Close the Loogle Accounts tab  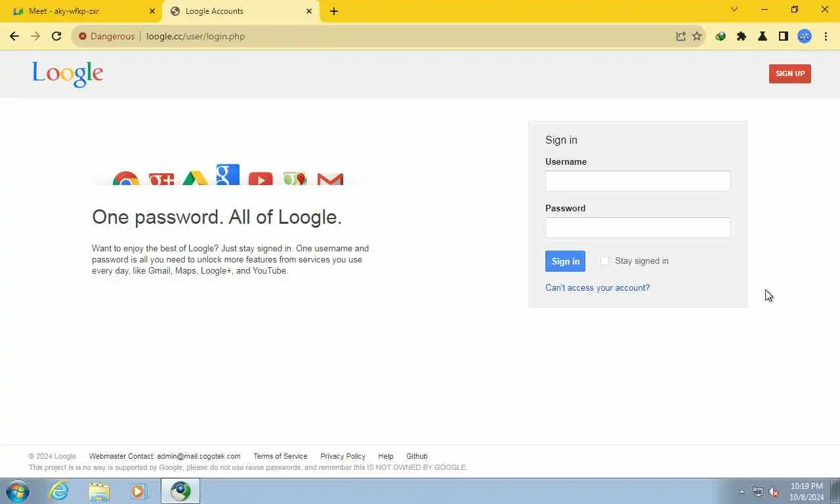coord(309,11)
